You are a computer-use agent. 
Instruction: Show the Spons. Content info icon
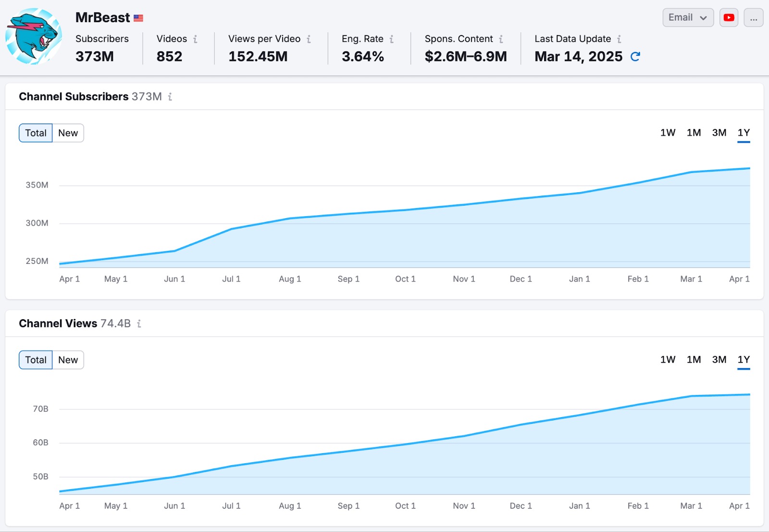501,39
